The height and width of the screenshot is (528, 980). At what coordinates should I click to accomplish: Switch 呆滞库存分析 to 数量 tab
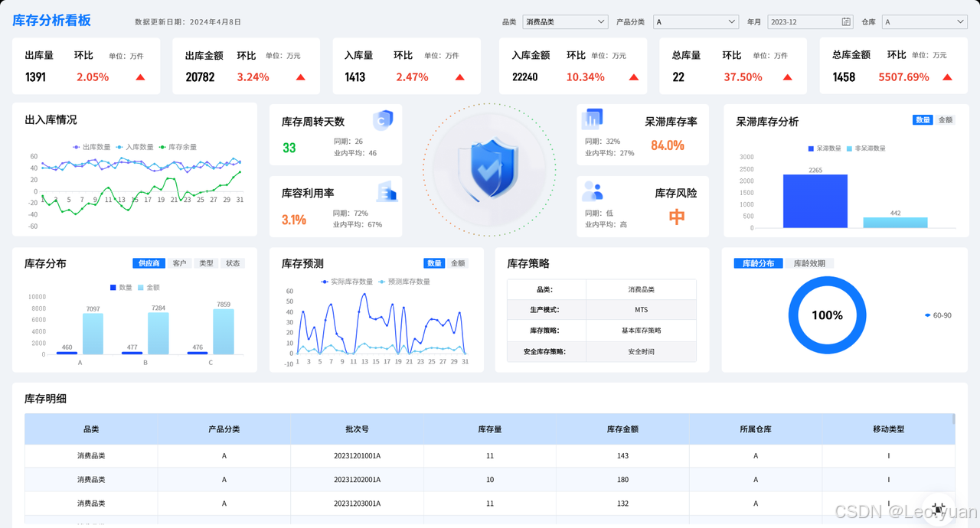923,120
